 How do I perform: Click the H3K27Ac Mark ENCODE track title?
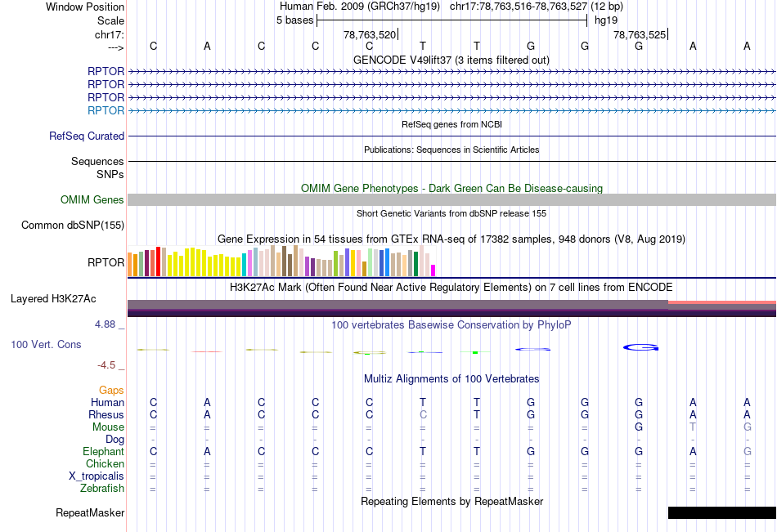(x=451, y=288)
